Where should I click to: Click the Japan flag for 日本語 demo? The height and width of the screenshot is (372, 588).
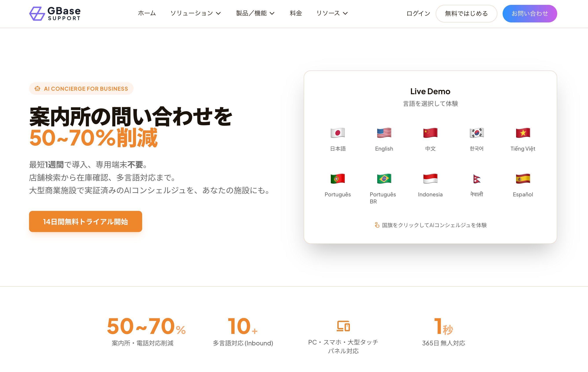[x=338, y=133]
